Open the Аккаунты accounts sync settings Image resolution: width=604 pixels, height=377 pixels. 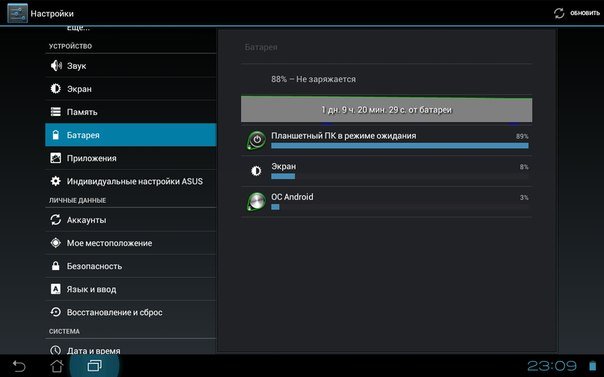131,220
